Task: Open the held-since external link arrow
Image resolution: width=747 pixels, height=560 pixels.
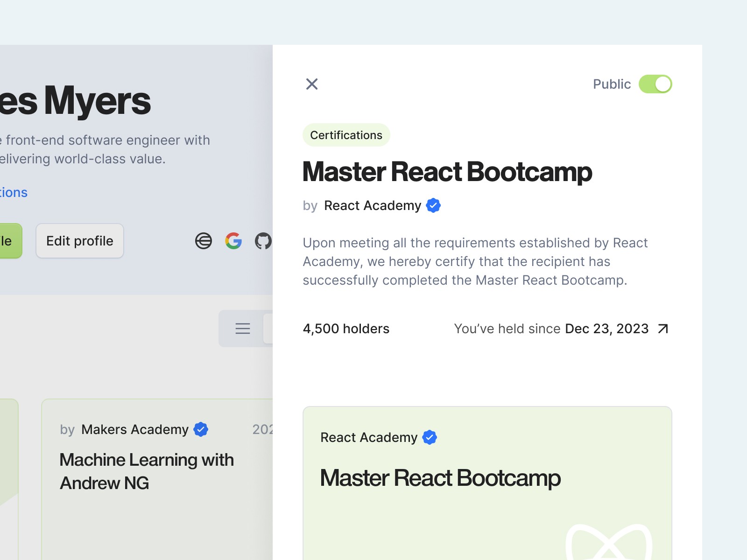Action: (663, 329)
